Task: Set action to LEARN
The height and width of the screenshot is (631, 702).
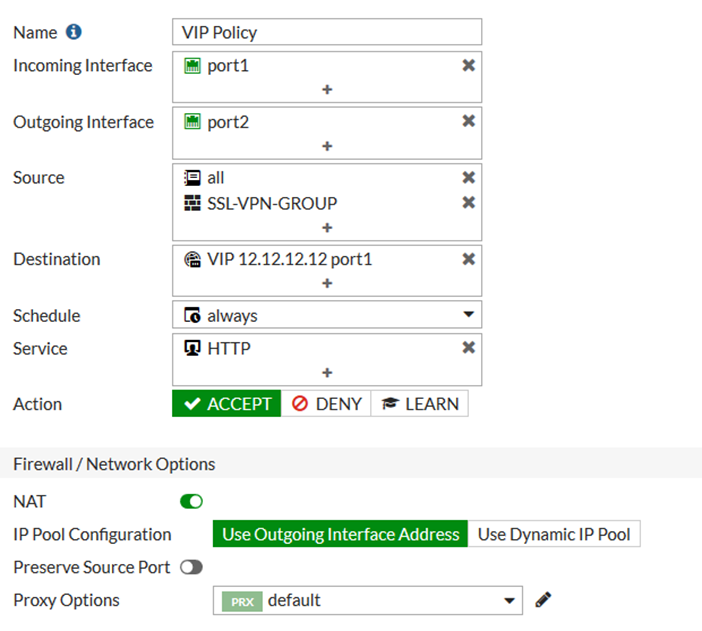Action: click(420, 404)
